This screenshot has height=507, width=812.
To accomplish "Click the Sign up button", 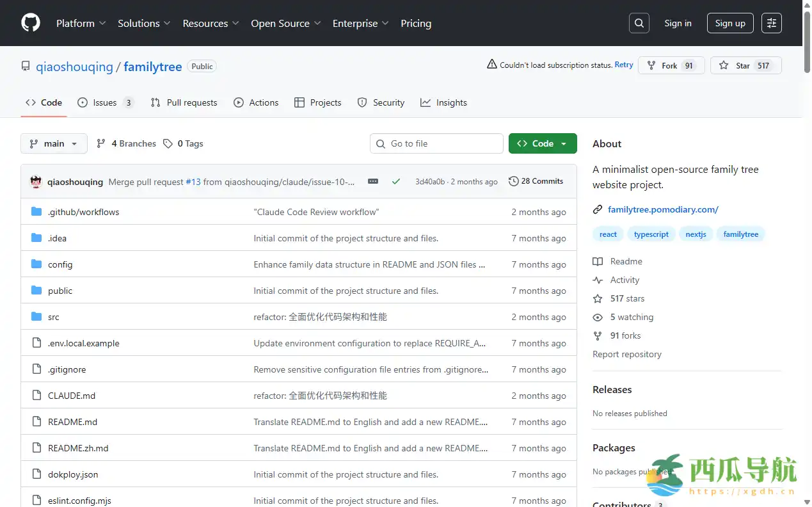I will [x=729, y=23].
